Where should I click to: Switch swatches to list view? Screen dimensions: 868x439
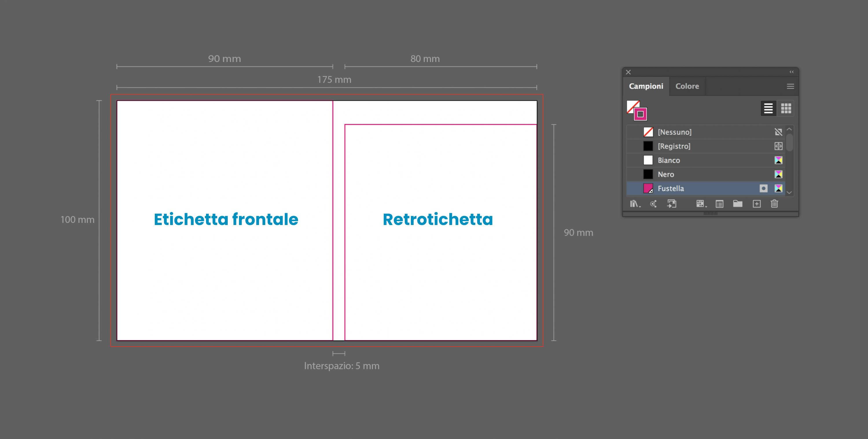click(768, 108)
